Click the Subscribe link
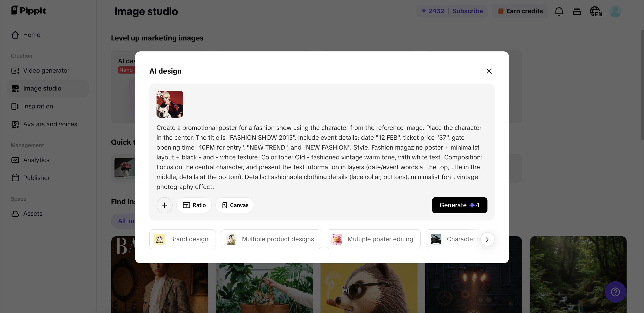The width and height of the screenshot is (644, 313). (x=468, y=11)
